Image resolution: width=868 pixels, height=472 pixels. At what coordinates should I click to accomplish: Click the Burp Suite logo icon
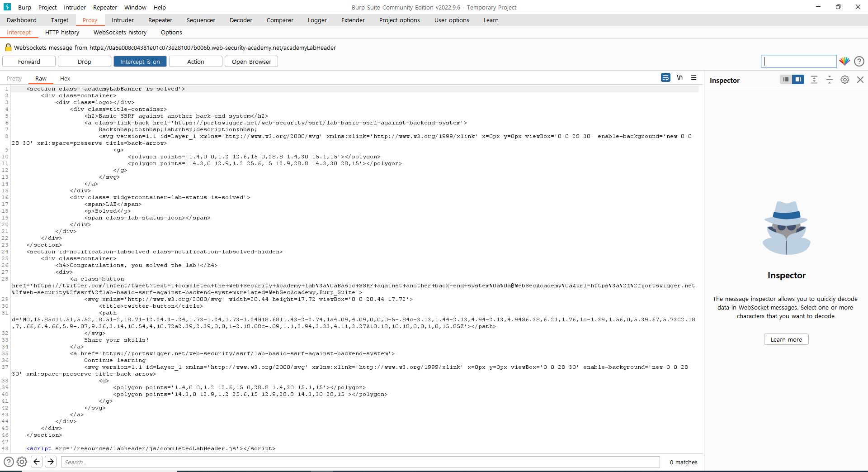(x=7, y=7)
